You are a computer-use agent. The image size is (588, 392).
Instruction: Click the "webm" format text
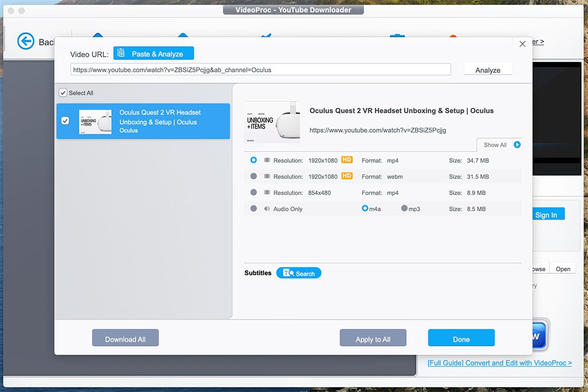(394, 176)
